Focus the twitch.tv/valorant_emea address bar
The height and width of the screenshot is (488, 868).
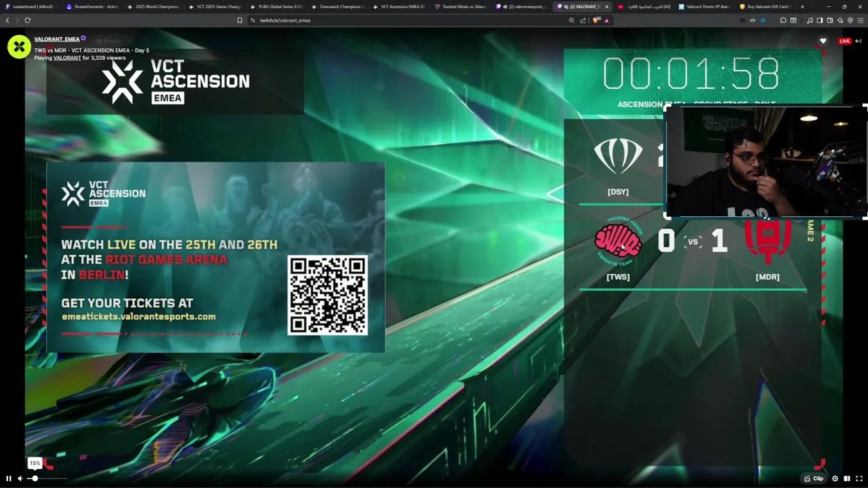click(407, 20)
